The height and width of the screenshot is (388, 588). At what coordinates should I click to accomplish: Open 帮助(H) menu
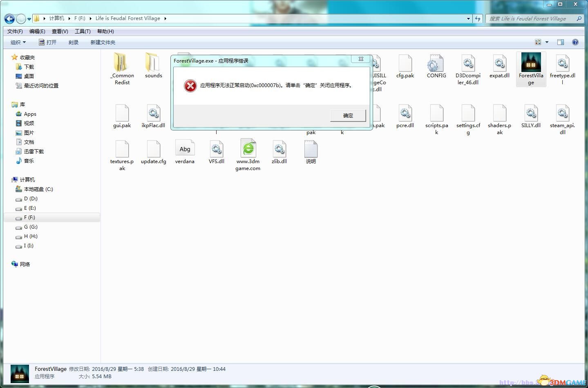(x=105, y=31)
